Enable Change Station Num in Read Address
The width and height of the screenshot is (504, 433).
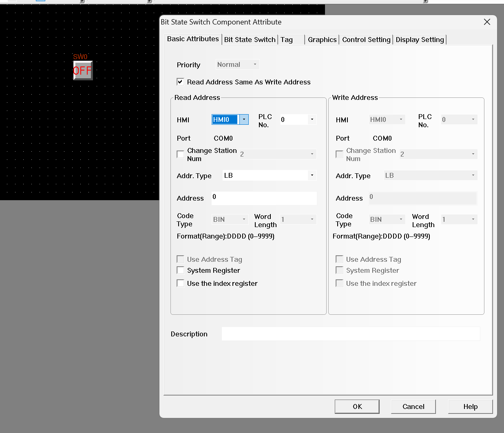(x=180, y=154)
